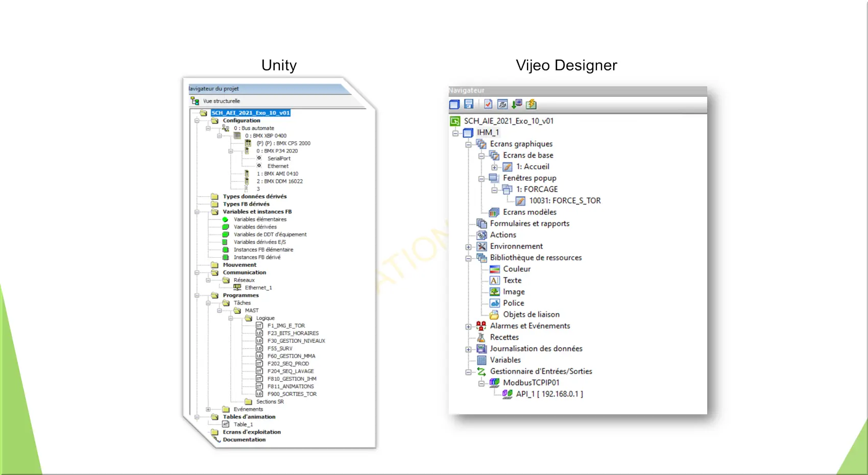This screenshot has width=868, height=475.
Task: Select (P) : BMX CPS 2000 power supply
Action: [283, 143]
